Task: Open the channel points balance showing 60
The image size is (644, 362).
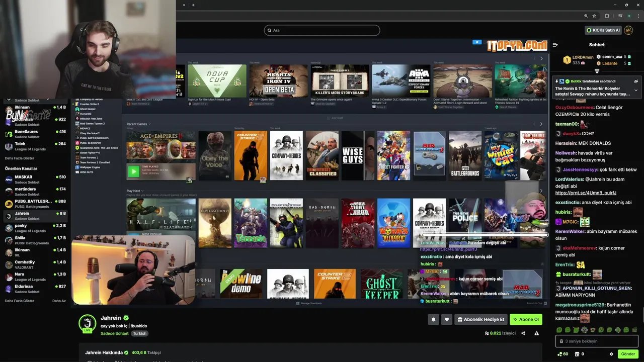Action: pos(562,354)
